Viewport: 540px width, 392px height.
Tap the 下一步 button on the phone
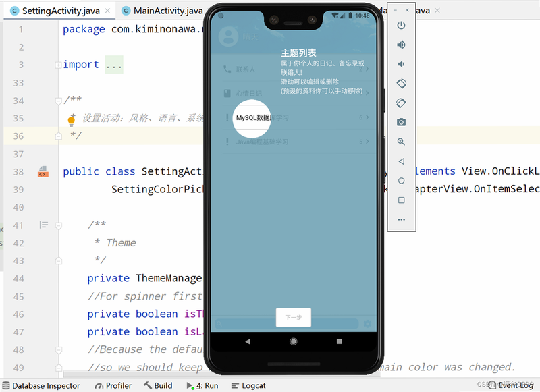pyautogui.click(x=294, y=317)
